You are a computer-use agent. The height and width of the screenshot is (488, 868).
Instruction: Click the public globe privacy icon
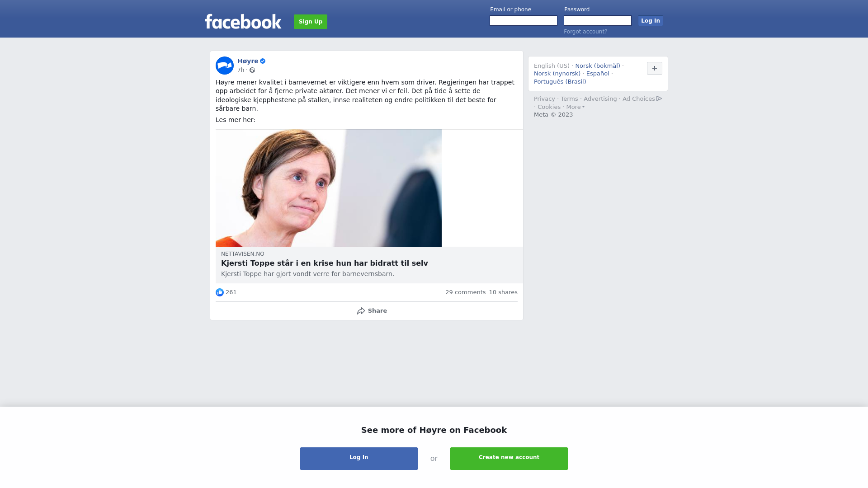point(252,70)
